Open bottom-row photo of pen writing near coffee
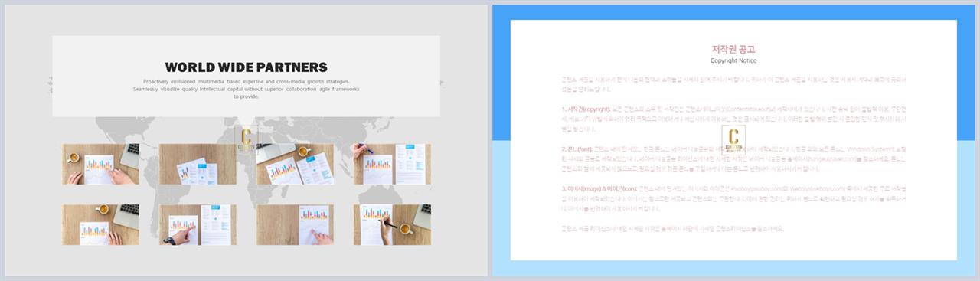This screenshot has width=980, height=281. point(392,224)
